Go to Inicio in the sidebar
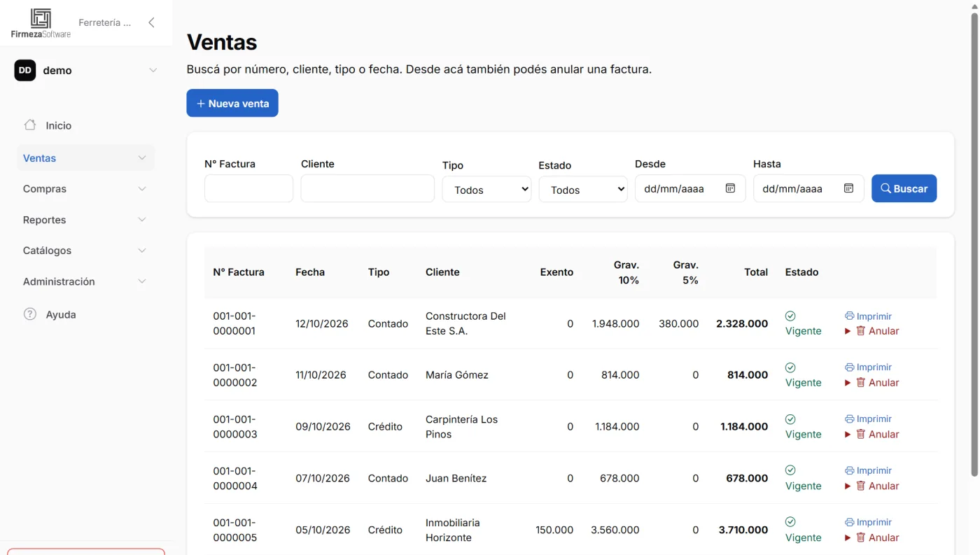This screenshot has height=555, width=980. pos(85,125)
